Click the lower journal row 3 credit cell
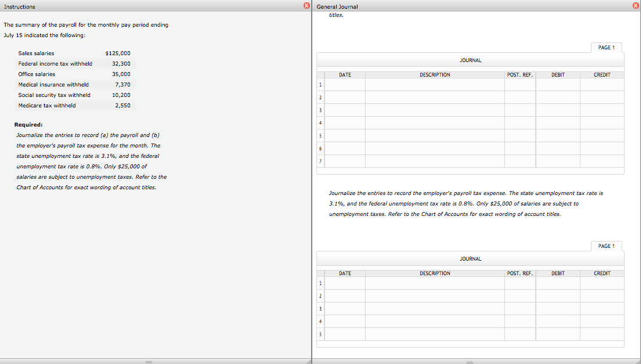This screenshot has width=642, height=364. point(602,309)
